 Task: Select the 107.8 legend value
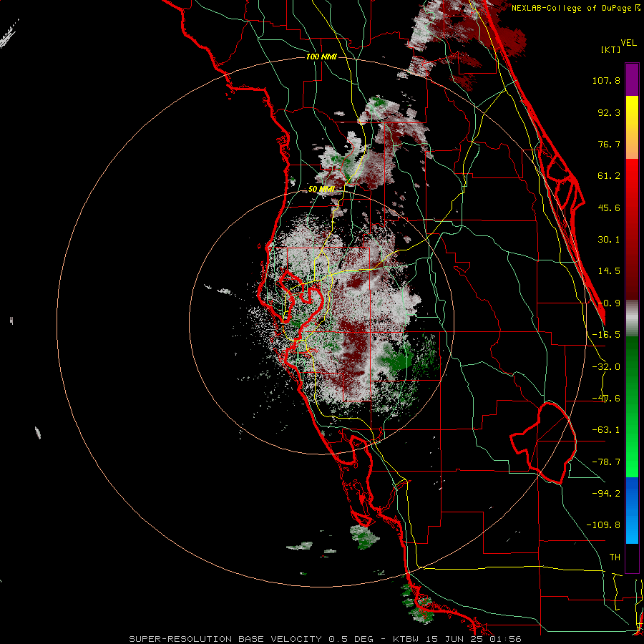[606, 80]
